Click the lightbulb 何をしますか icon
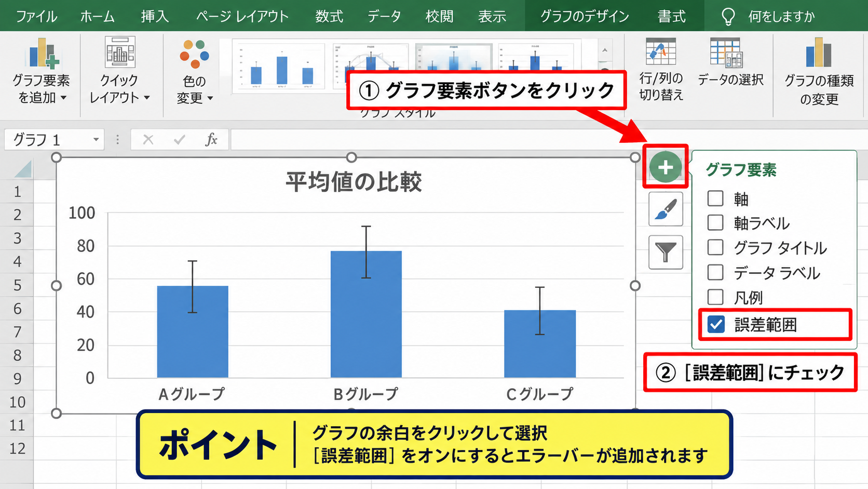Viewport: 868px width, 489px height. (x=728, y=17)
